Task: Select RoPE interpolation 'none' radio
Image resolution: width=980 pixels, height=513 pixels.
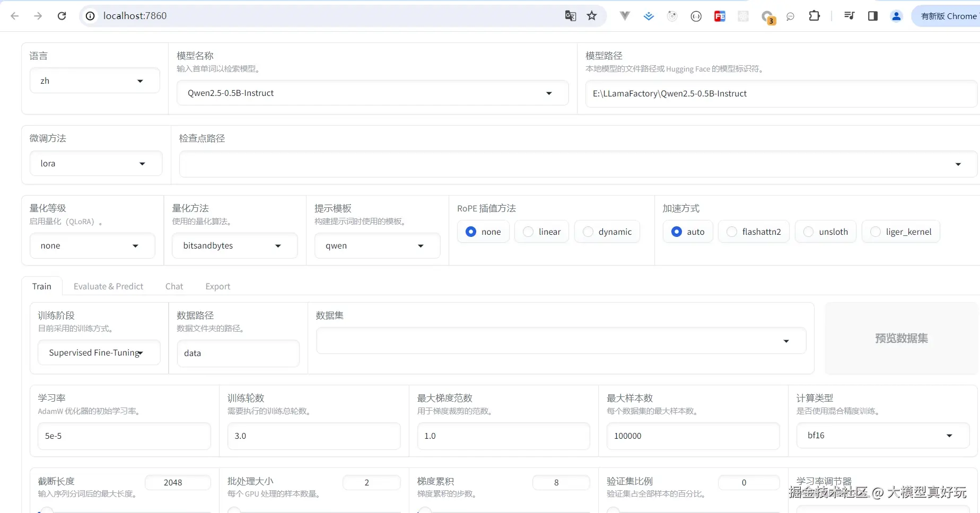Action: (483, 232)
